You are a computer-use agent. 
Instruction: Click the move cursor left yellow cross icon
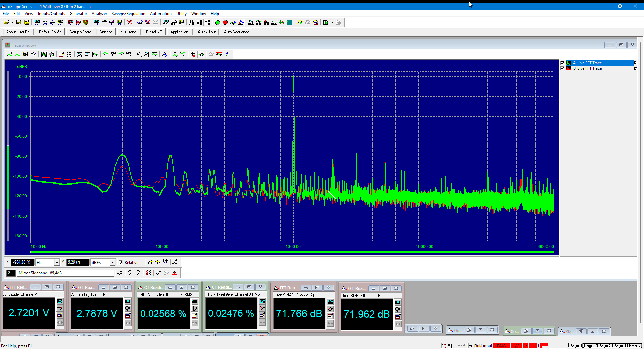pyautogui.click(x=150, y=262)
